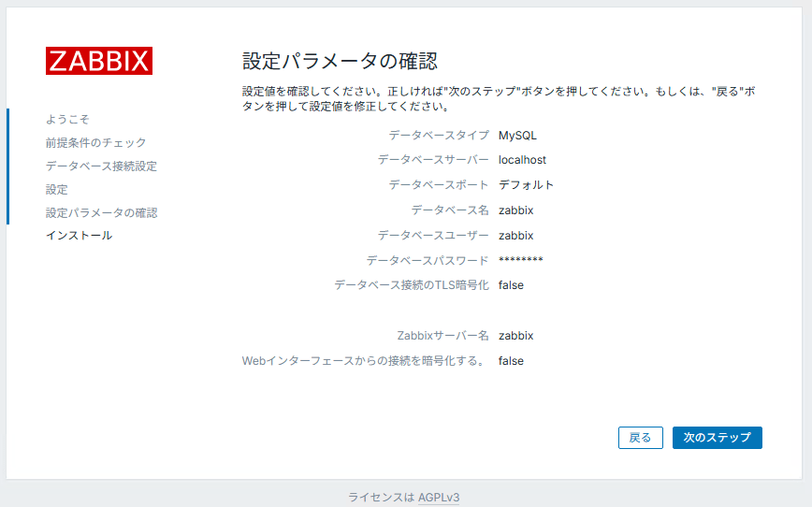The image size is (812, 507).
Task: Select the 前提条件のチェック step
Action: pyautogui.click(x=95, y=143)
